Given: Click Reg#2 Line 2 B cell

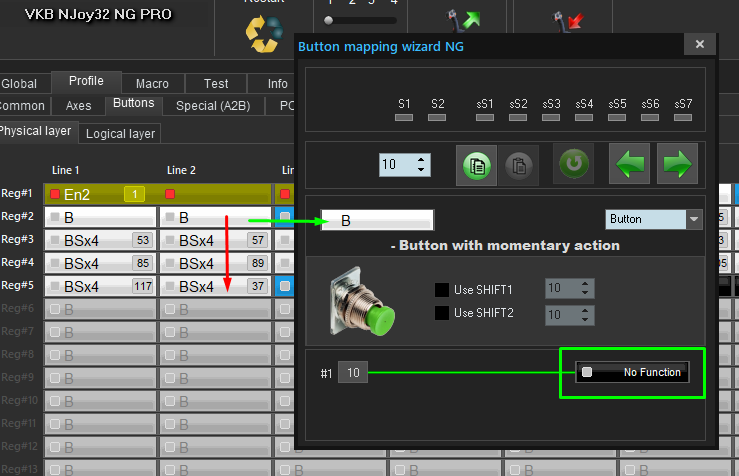Looking at the screenshot, I should coord(215,217).
